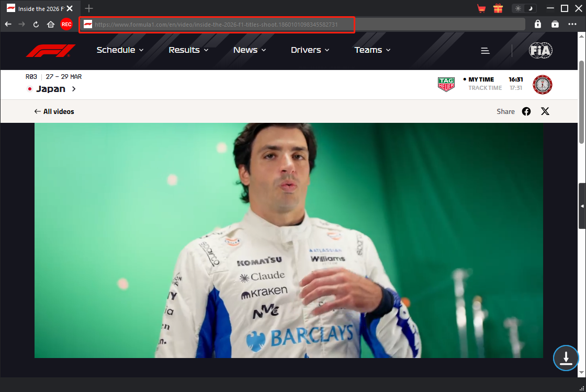The width and height of the screenshot is (586, 392).
Task: Click the video player frame
Action: (x=288, y=240)
